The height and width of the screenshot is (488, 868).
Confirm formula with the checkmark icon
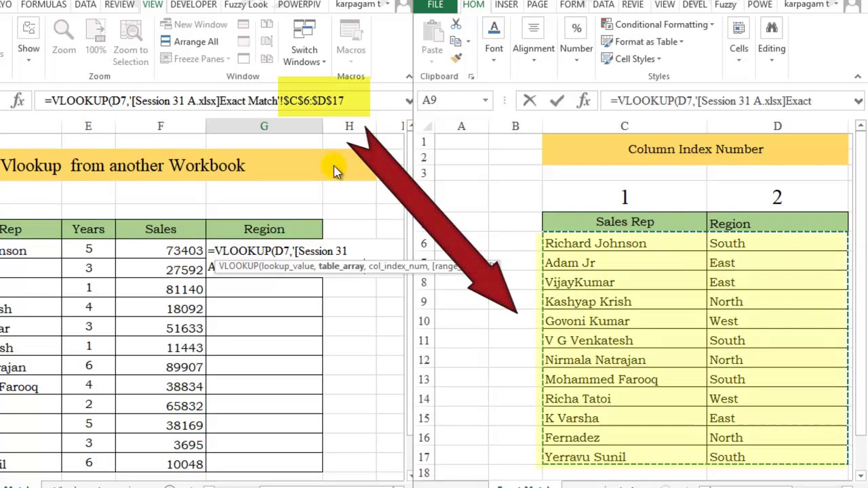[x=557, y=101]
